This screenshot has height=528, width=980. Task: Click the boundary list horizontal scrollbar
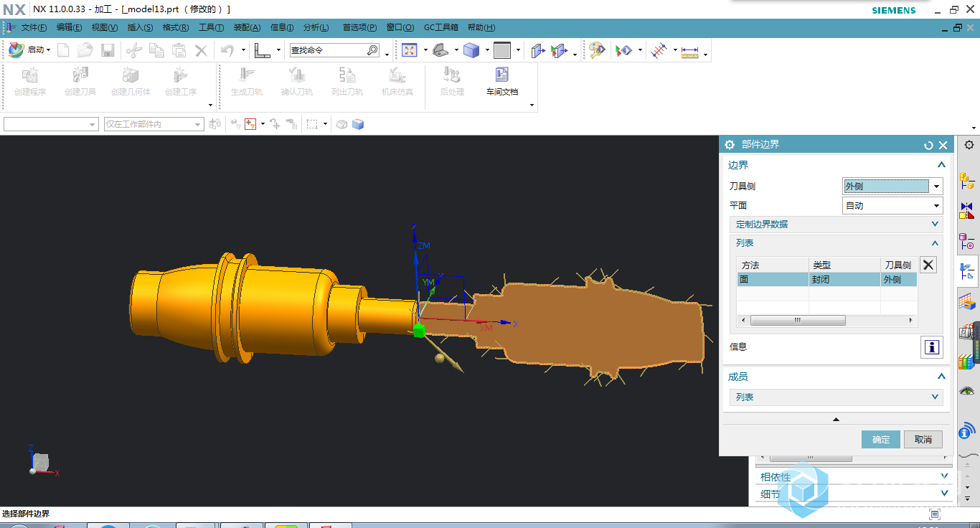(x=827, y=321)
